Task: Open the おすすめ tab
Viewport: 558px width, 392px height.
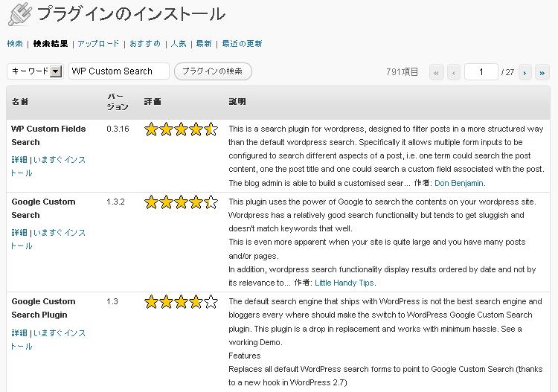Action: click(x=145, y=44)
